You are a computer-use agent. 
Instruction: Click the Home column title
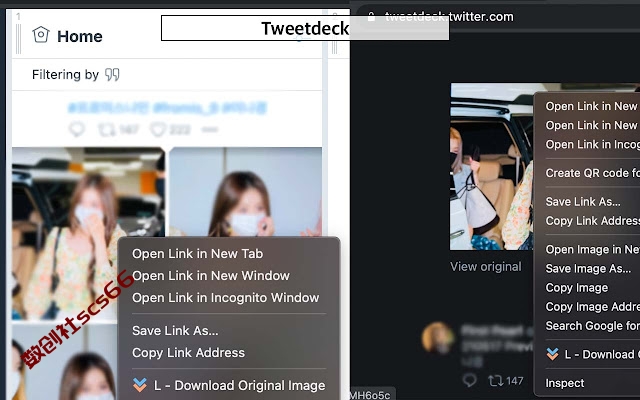click(x=80, y=36)
